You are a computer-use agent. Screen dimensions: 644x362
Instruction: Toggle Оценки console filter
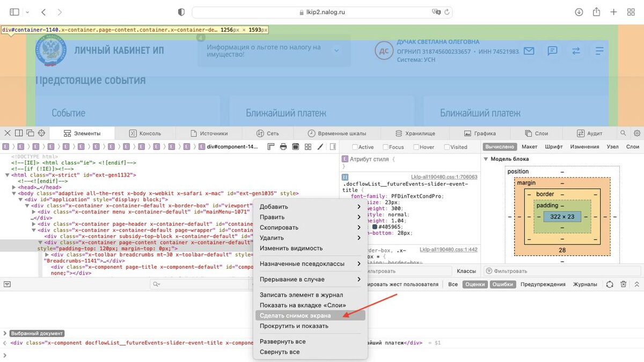tap(475, 284)
